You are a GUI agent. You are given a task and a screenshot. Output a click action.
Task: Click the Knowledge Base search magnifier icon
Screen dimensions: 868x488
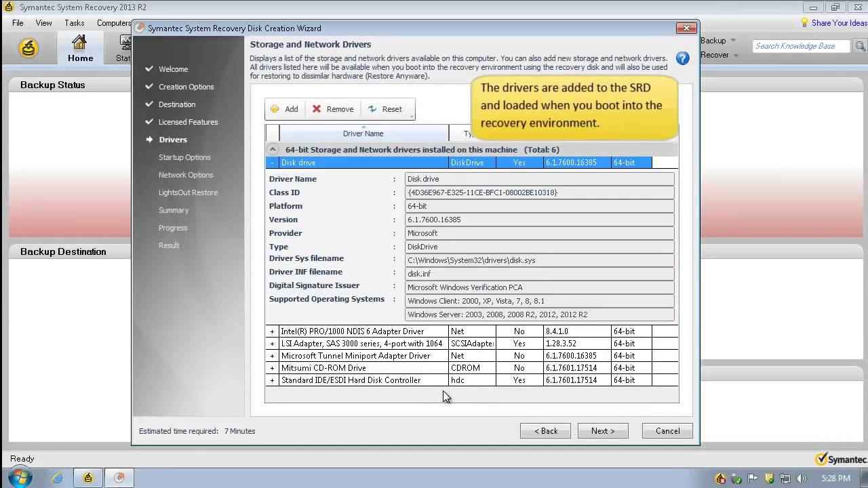[860, 46]
